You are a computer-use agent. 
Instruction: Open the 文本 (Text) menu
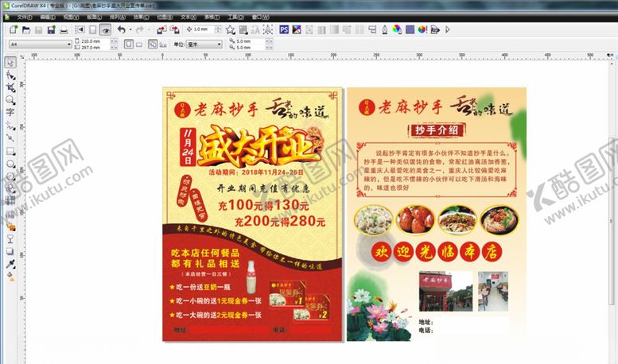tap(189, 17)
